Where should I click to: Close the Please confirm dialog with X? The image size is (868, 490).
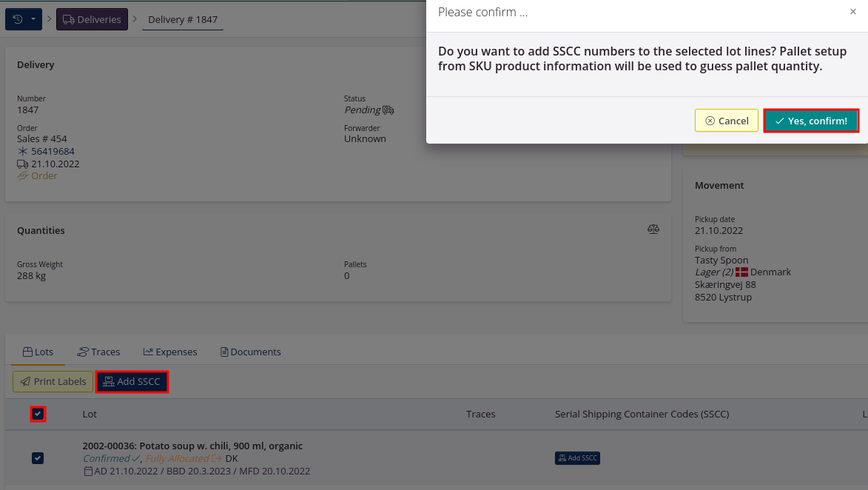coord(852,12)
